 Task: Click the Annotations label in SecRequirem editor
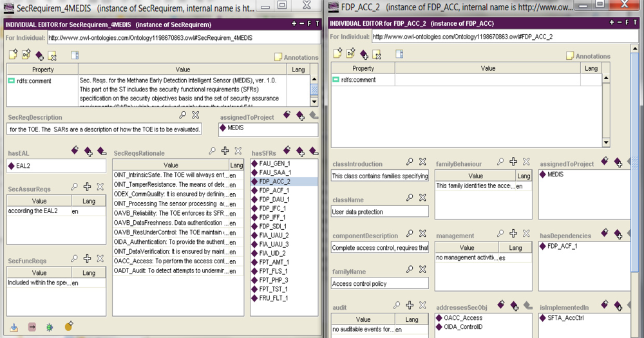(x=301, y=57)
